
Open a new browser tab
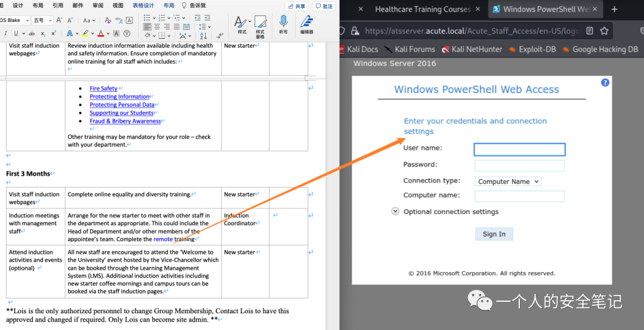coord(614,9)
